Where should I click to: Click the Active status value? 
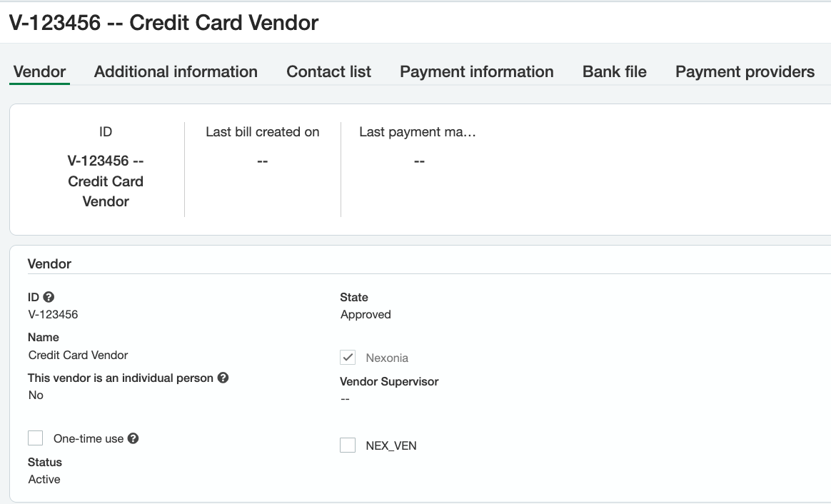coord(44,480)
